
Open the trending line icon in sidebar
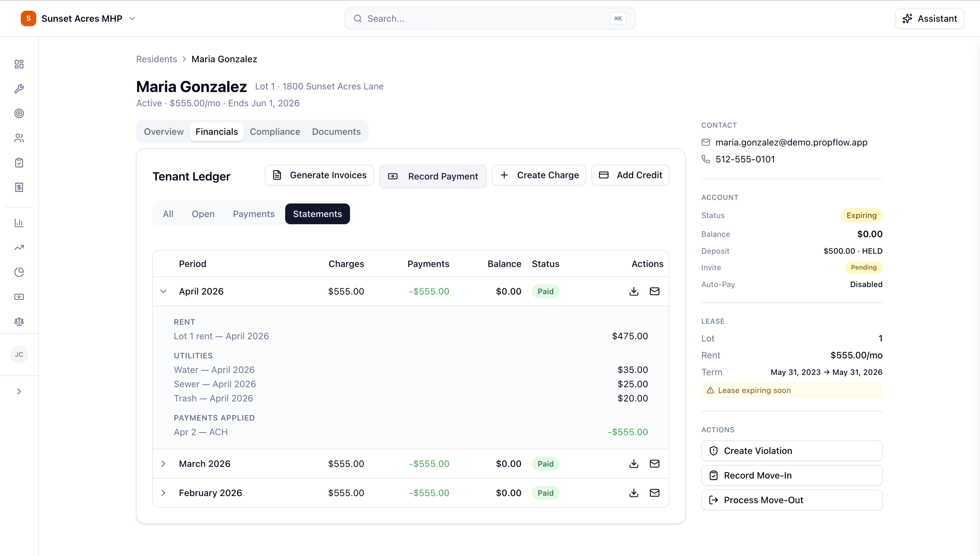click(19, 248)
